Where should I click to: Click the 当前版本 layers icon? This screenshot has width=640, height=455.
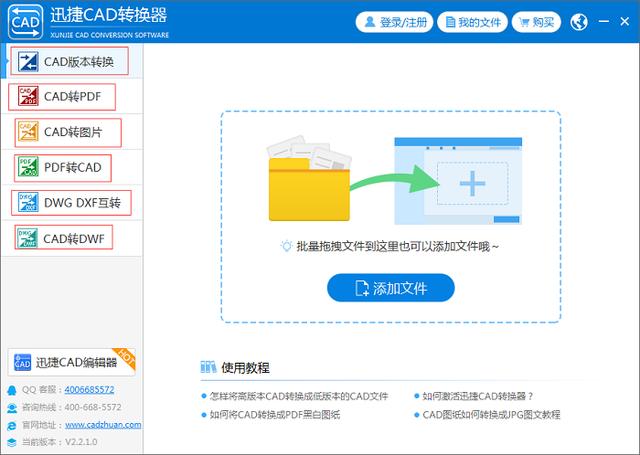[12, 442]
